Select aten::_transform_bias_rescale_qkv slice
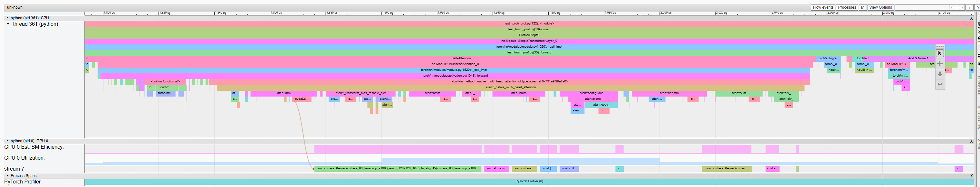The width and height of the screenshot is (980, 187). pos(360,93)
